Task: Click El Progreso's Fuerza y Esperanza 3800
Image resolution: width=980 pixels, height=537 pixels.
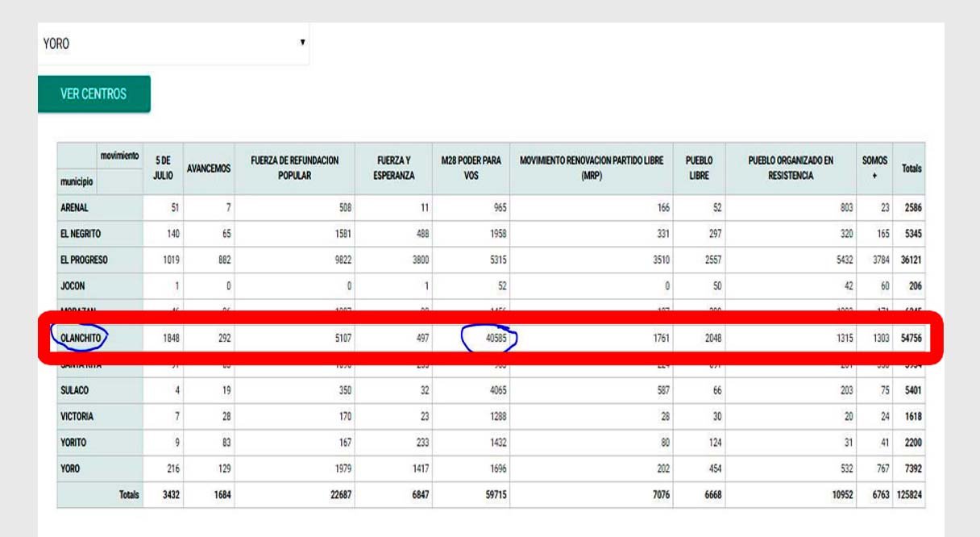Action: point(421,260)
